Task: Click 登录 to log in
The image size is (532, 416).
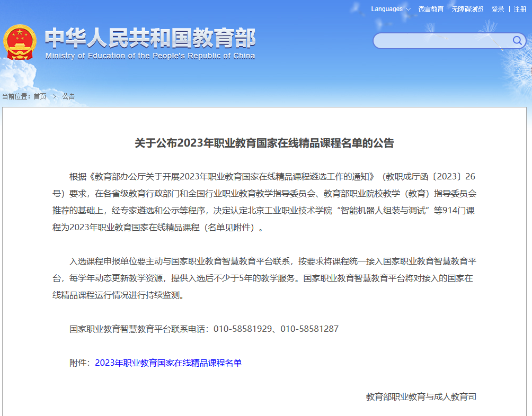Action: click(498, 9)
